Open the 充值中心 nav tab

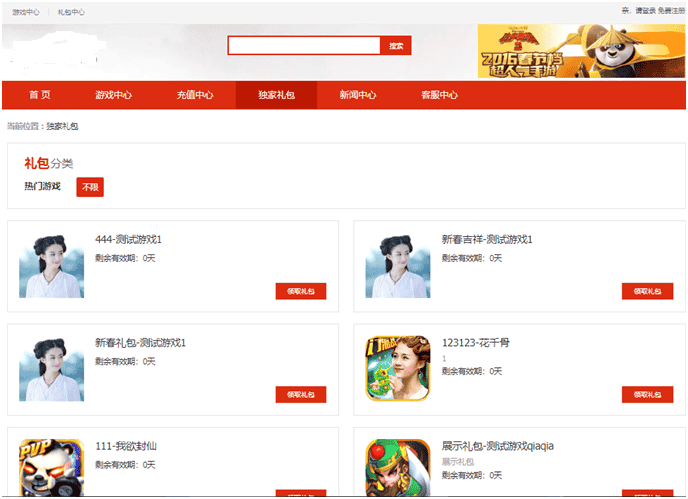tap(195, 95)
